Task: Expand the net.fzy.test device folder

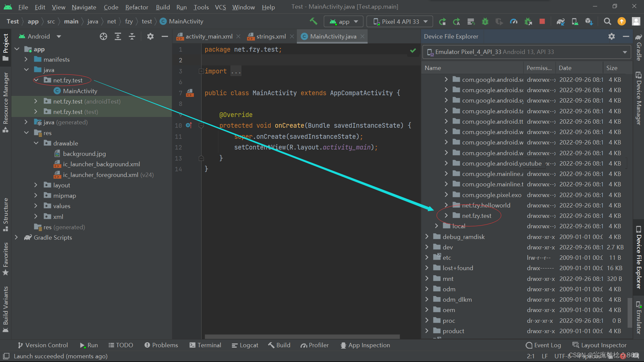Action: [x=446, y=216]
